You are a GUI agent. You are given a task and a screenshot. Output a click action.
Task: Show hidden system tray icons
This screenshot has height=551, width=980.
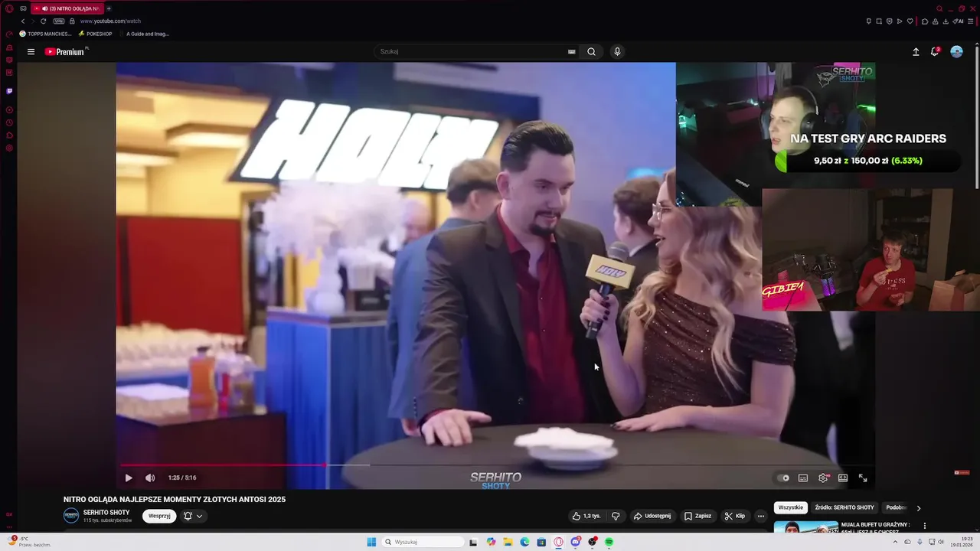coord(895,542)
